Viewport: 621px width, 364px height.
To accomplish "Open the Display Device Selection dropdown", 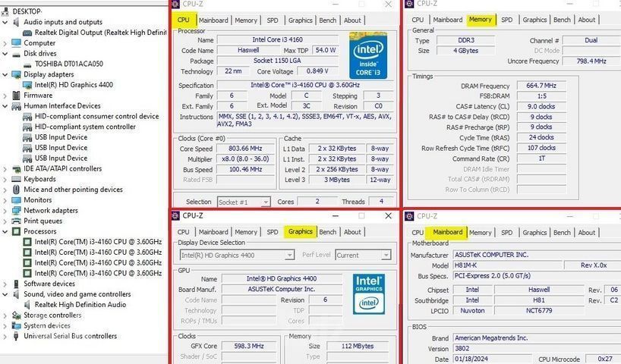I will point(289,256).
